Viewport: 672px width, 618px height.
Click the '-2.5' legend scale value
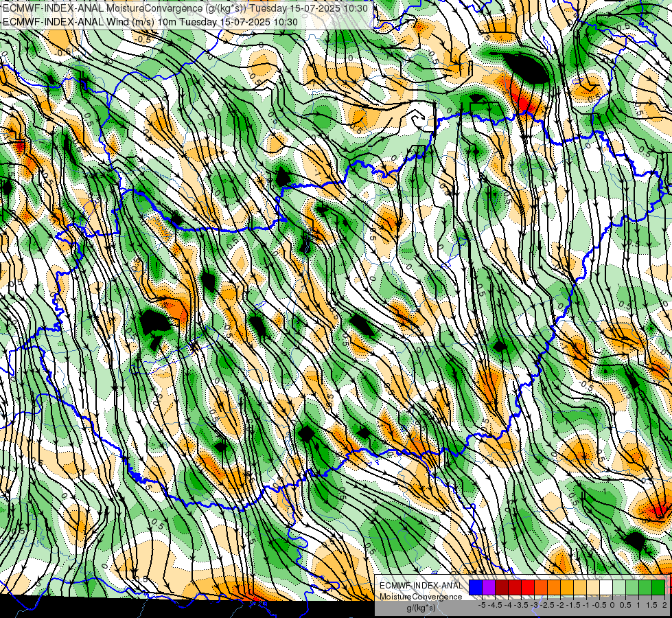[548, 605]
